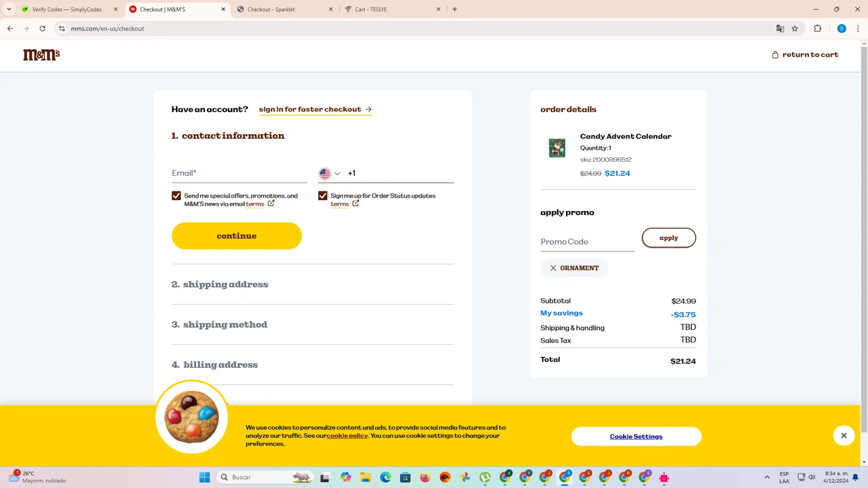The height and width of the screenshot is (488, 868).
Task: Open Microsoft Store from the taskbar
Action: click(405, 477)
